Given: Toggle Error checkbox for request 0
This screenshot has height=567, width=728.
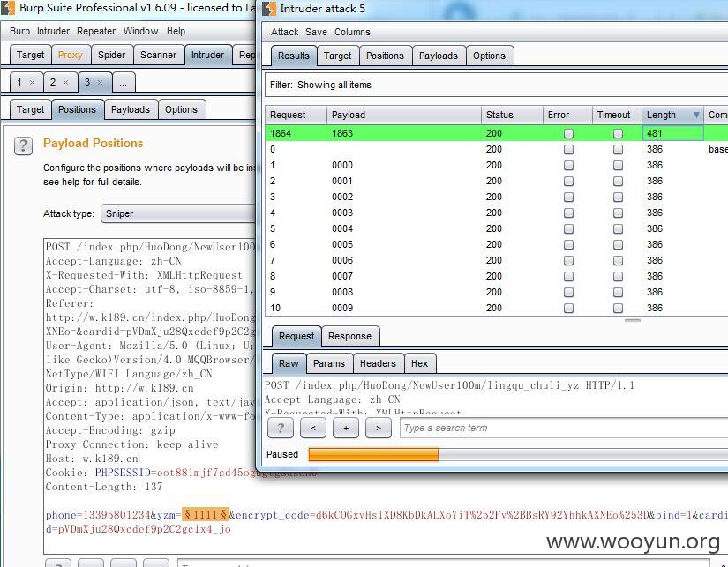Looking at the screenshot, I should pyautogui.click(x=568, y=149).
